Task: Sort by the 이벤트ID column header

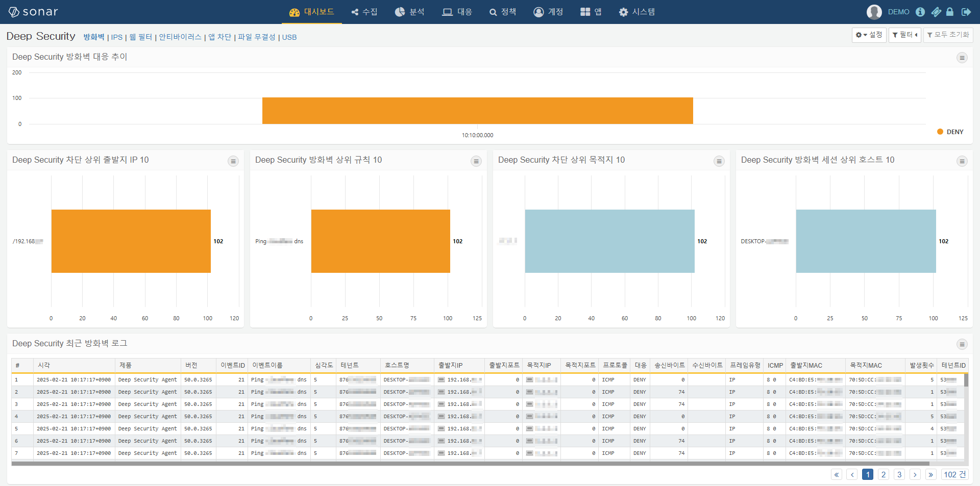Action: (x=232, y=365)
